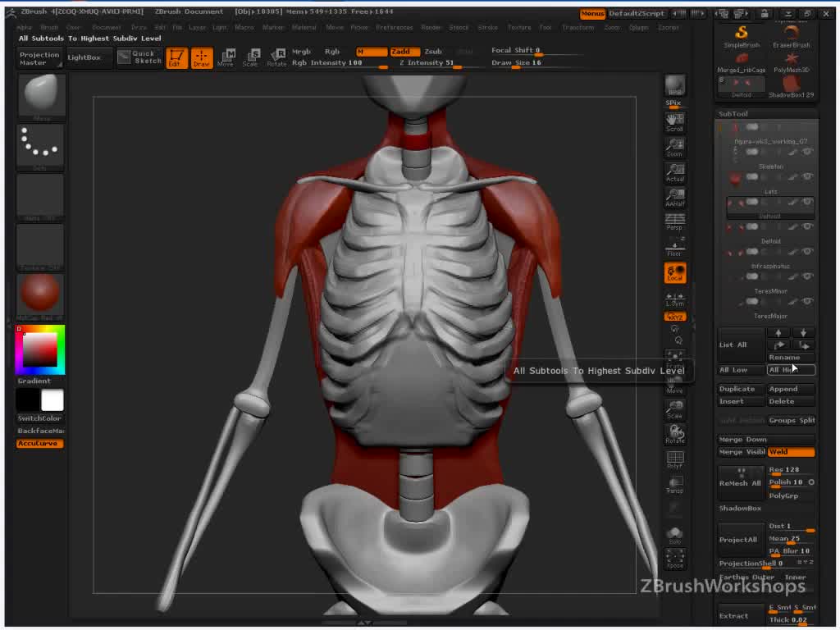Click the BPR render icon
Viewport: 840px width, 630px height.
coord(674,85)
